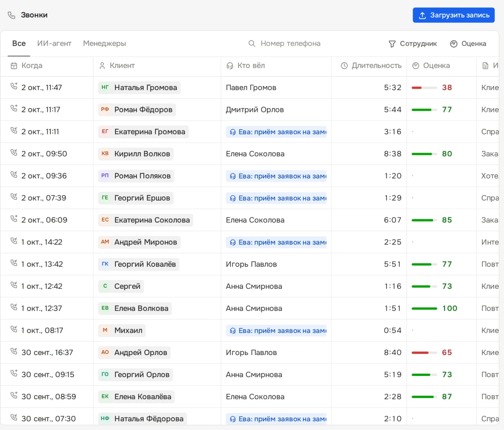Click the upload icon in Загрузить запись

tap(422, 15)
